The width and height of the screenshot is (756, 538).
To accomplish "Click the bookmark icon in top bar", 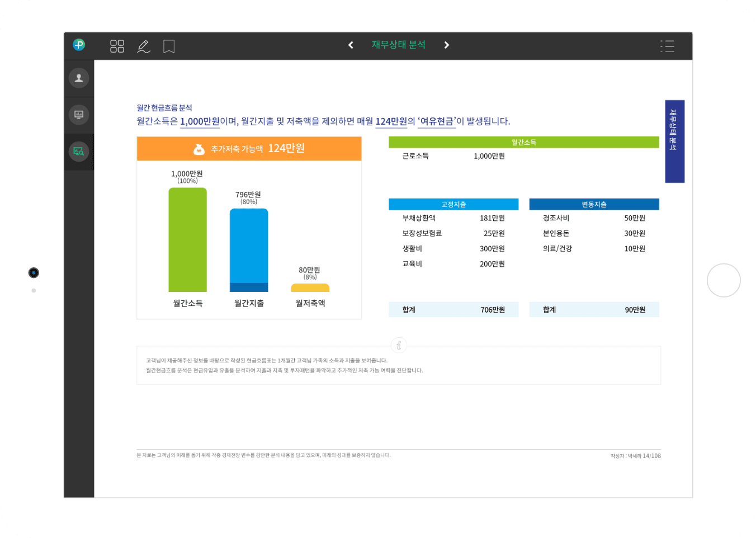I will pyautogui.click(x=169, y=46).
